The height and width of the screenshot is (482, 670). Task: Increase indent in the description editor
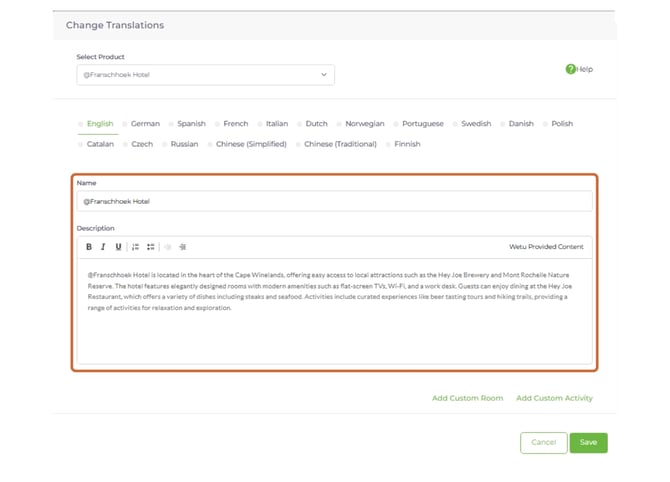click(182, 247)
